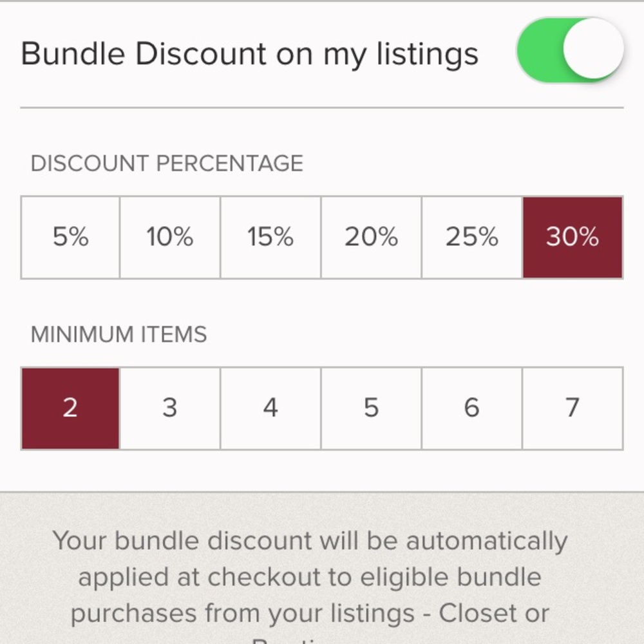Select 5 minimum items for bundle

371,408
